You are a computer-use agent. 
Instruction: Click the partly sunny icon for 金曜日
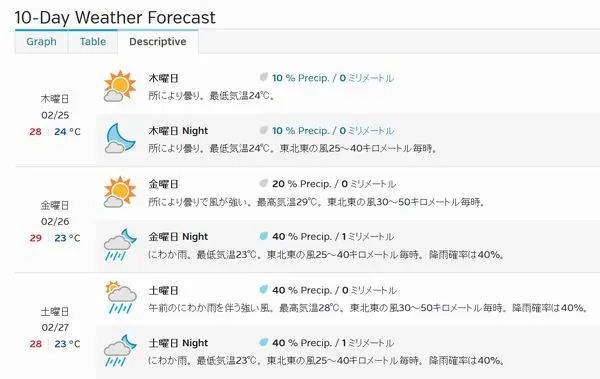click(x=120, y=192)
